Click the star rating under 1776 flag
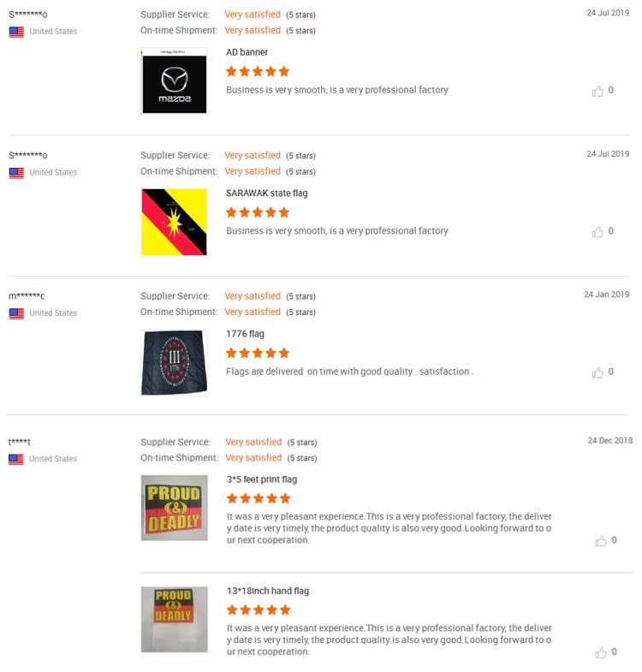Screen dimensions: 642x672 pos(258,353)
